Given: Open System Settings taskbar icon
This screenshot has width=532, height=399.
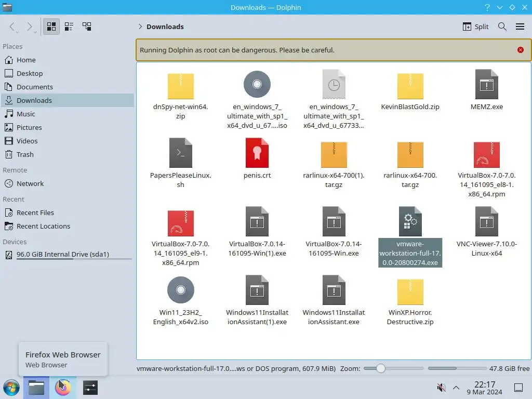Looking at the screenshot, I should (90, 388).
